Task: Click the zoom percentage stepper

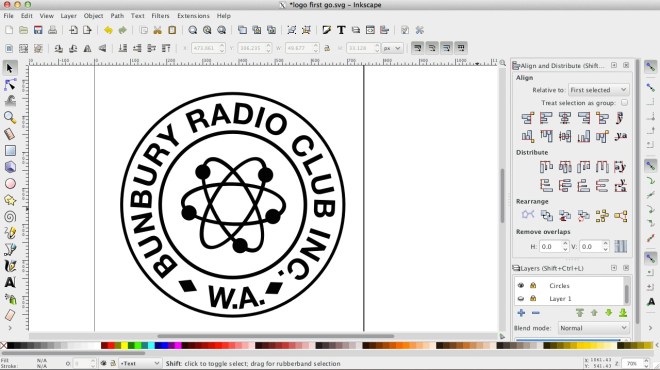Action: coord(647,363)
